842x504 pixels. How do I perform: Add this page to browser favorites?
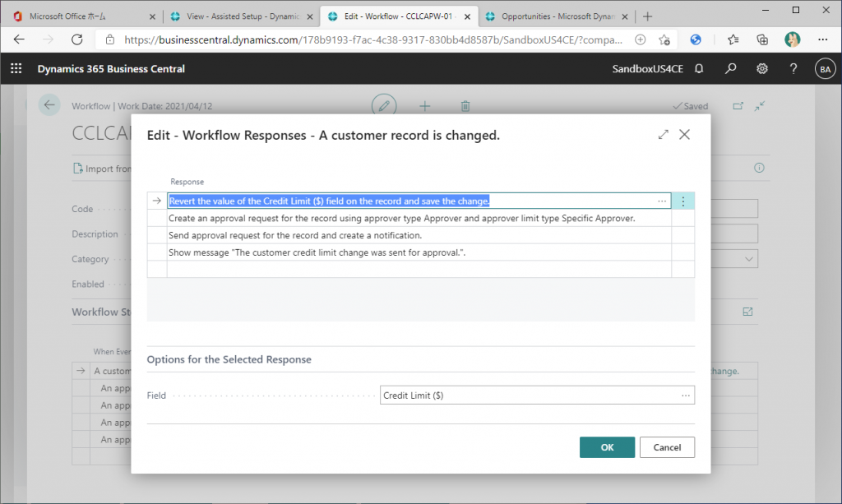[664, 39]
